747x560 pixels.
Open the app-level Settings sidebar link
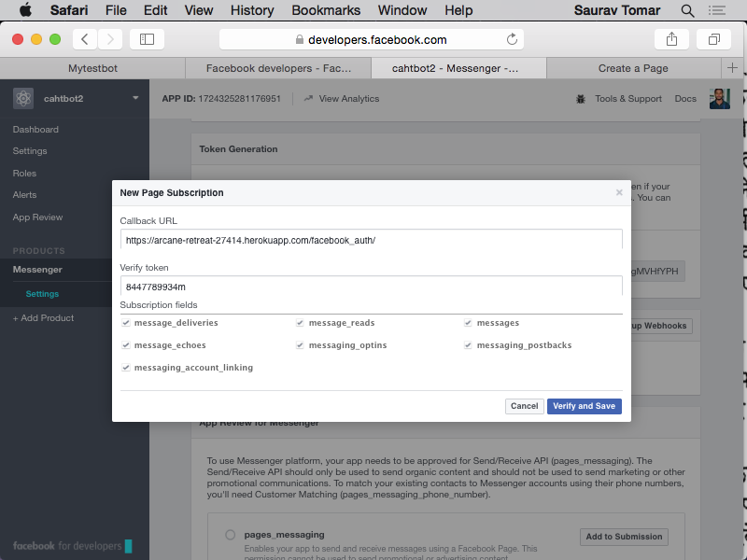(30, 151)
